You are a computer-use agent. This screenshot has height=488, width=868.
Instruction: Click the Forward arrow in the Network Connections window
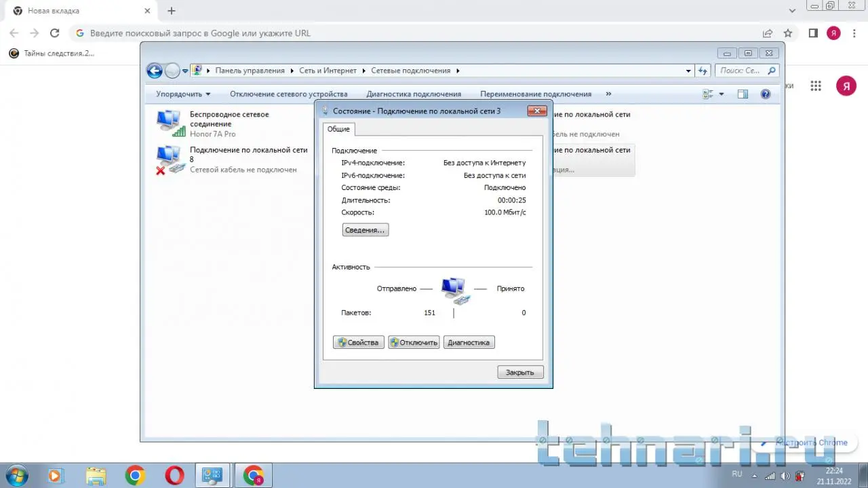coord(172,71)
